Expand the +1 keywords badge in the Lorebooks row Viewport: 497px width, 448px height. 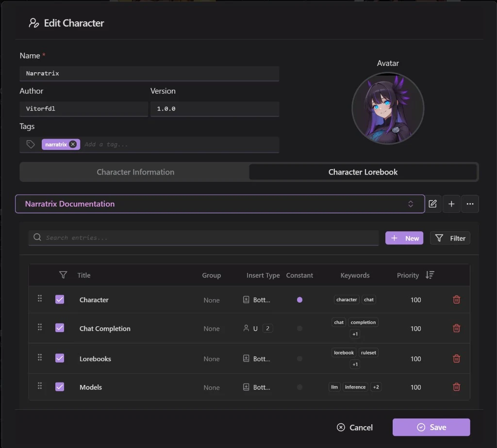355,365
